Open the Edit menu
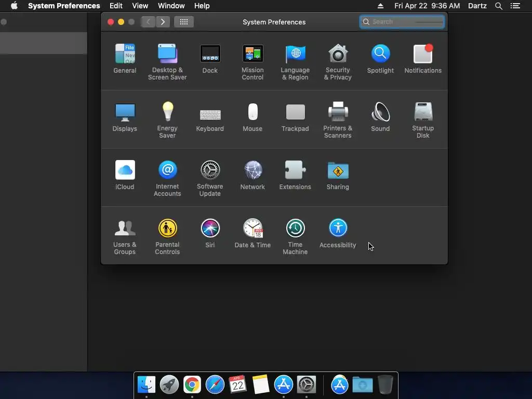This screenshot has height=399, width=532. [116, 6]
